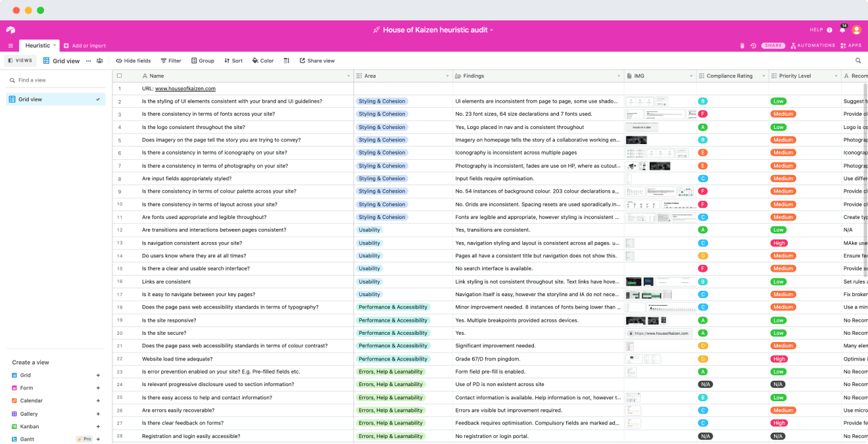Add a Kanban view with plus icon
This screenshot has width=868, height=444.
[x=98, y=426]
